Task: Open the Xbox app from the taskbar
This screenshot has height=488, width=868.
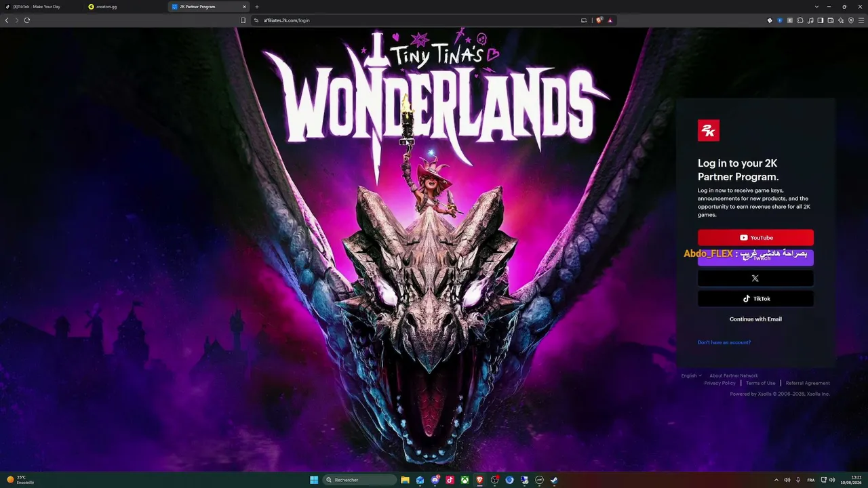Action: point(465,480)
